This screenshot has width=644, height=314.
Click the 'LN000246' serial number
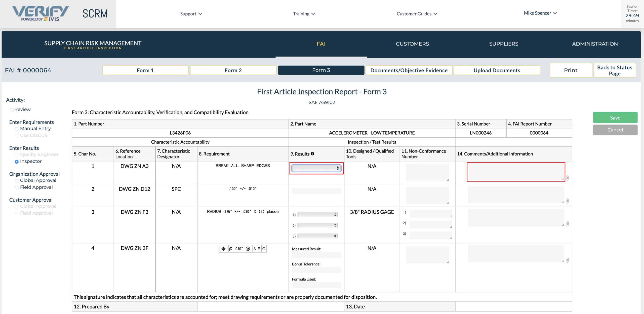coord(480,133)
